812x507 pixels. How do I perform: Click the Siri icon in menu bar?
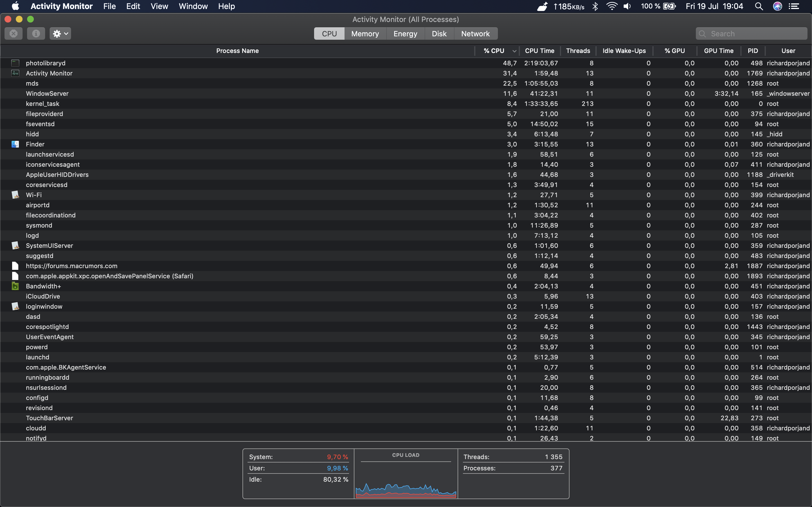[x=777, y=6]
